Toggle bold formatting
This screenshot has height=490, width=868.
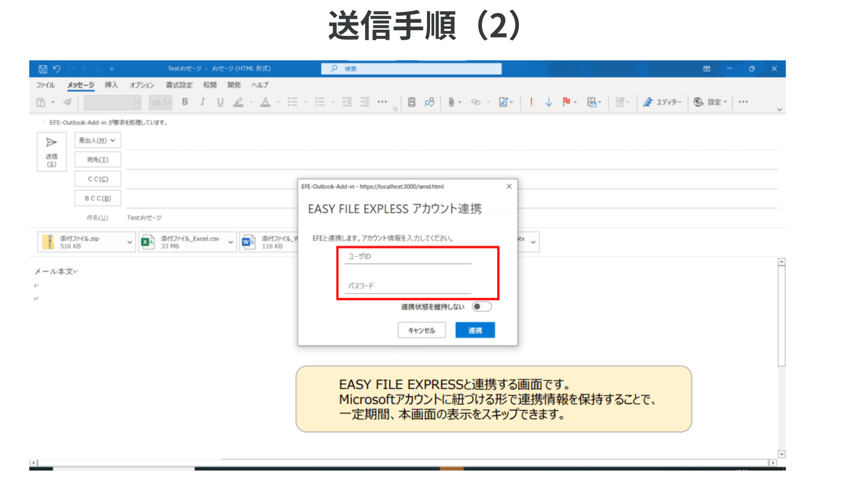click(185, 102)
